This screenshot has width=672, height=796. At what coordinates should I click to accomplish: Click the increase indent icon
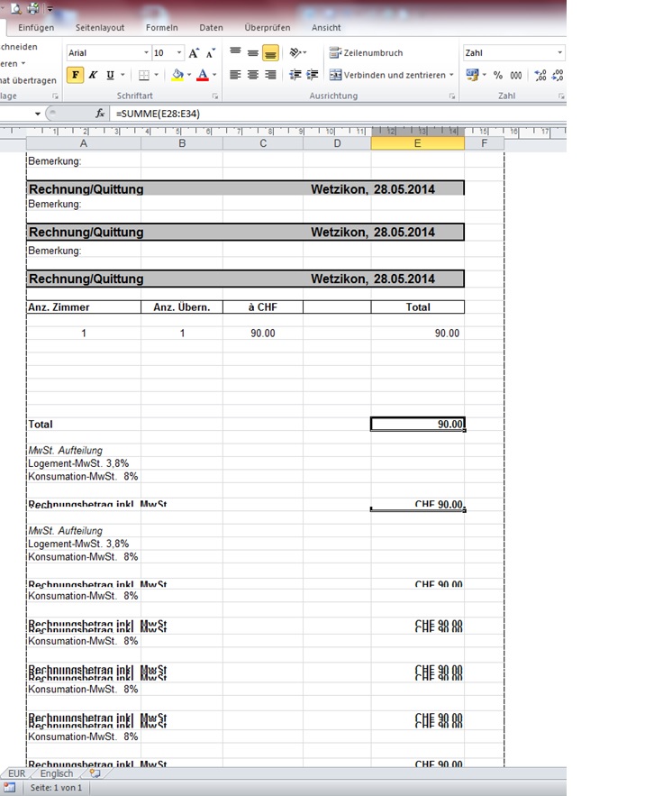[x=313, y=75]
